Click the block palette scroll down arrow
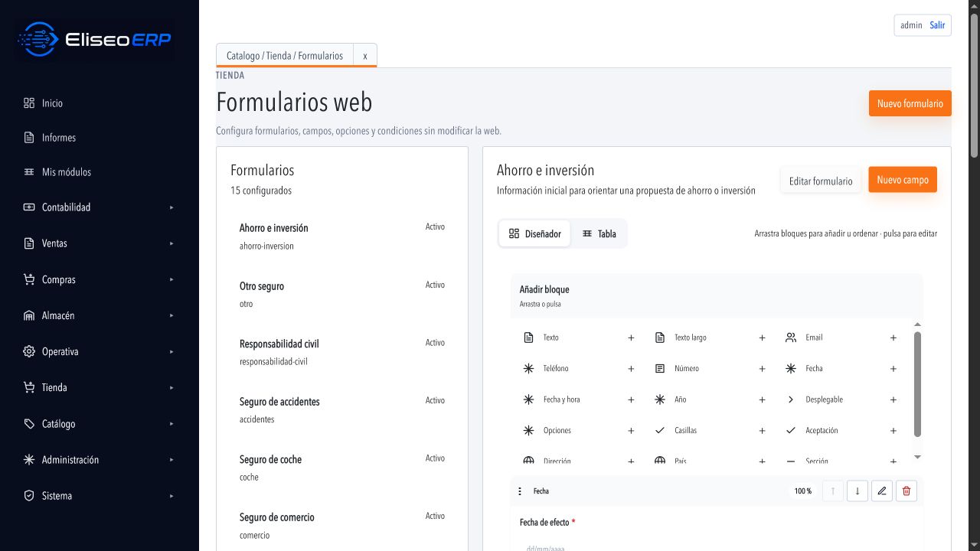The height and width of the screenshot is (551, 980). (917, 457)
